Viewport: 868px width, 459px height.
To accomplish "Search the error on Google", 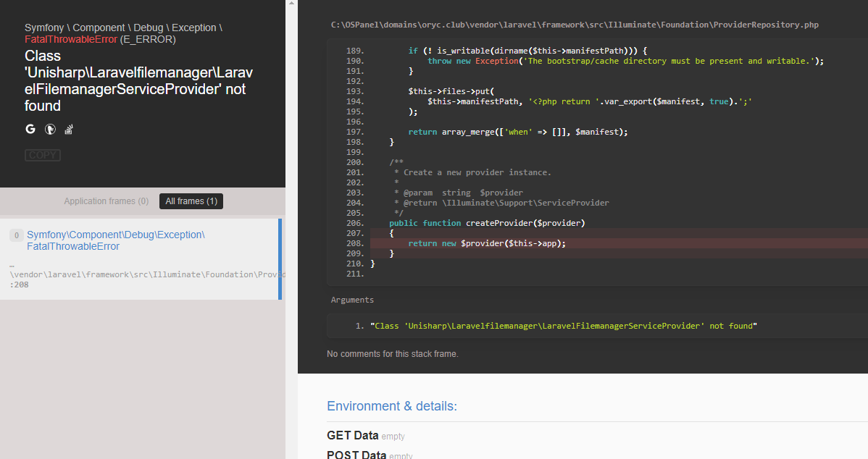I will (x=30, y=128).
